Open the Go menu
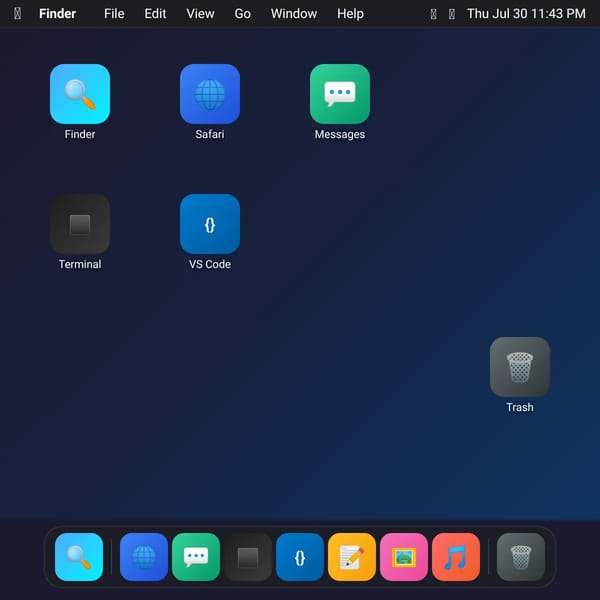 243,14
